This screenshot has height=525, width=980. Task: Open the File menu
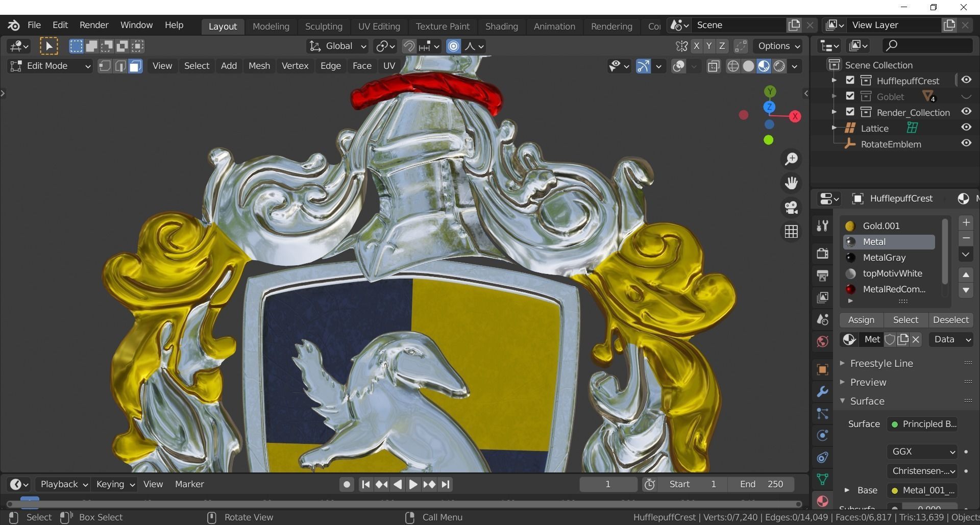click(34, 25)
